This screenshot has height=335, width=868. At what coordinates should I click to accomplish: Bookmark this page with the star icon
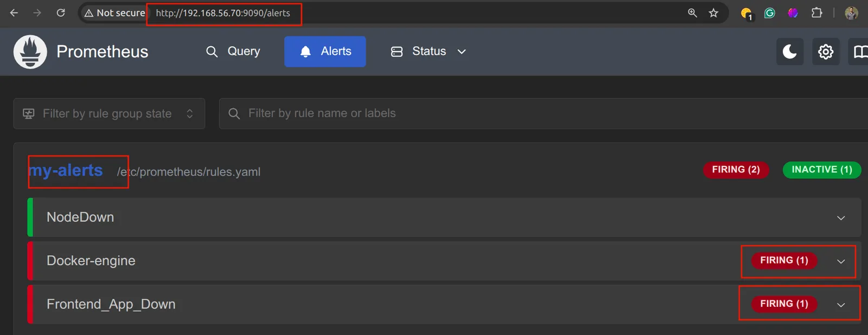tap(713, 13)
